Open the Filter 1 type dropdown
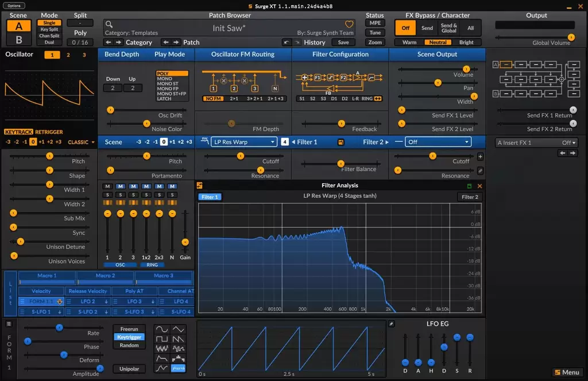The height and width of the screenshot is (381, 588). point(243,142)
